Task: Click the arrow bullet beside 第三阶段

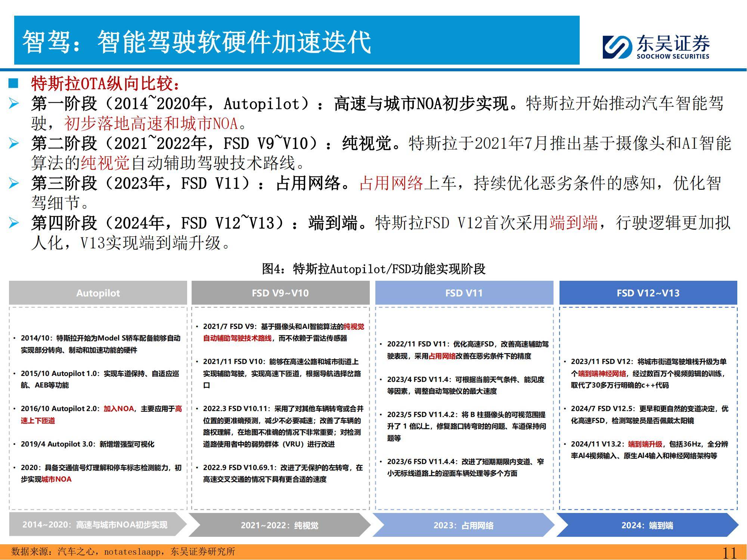Action: 14,183
